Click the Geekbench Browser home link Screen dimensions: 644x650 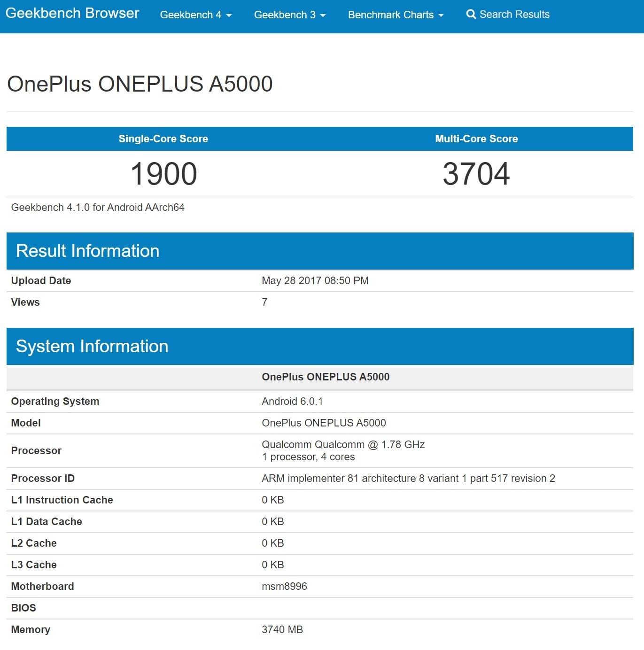point(72,13)
